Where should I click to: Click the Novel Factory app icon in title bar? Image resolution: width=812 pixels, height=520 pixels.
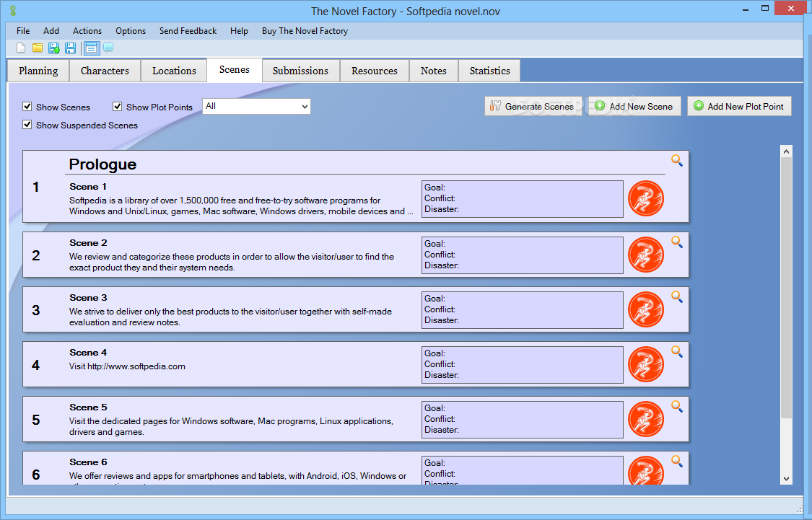(13, 10)
